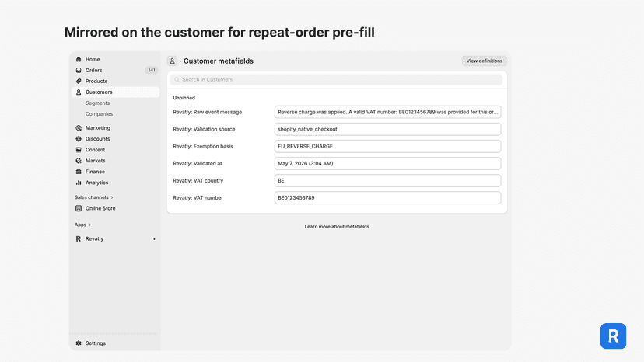Go to Products in sidebar

[x=96, y=82]
